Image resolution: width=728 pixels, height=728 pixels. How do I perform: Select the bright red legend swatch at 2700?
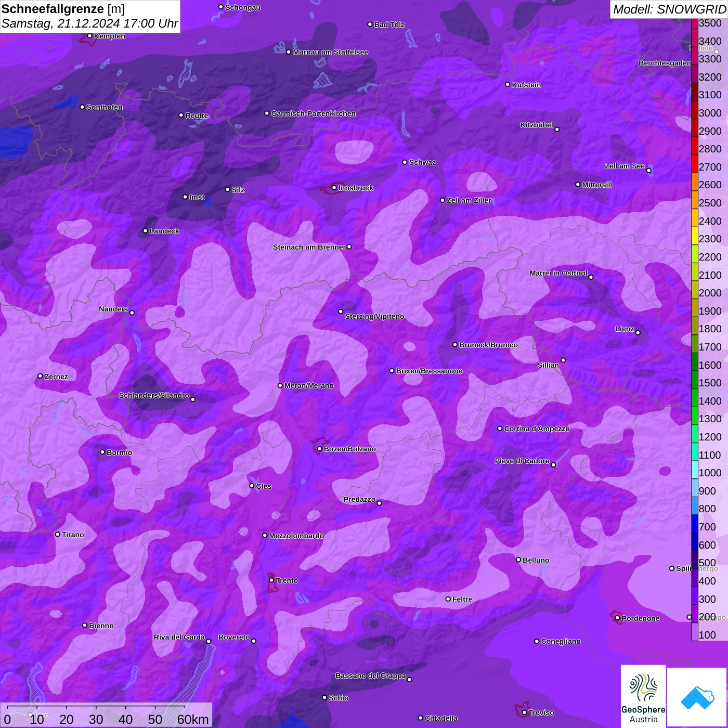click(695, 164)
